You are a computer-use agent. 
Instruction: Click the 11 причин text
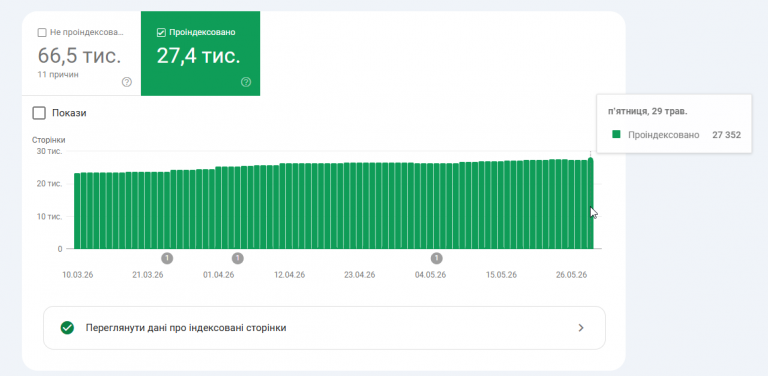click(x=58, y=75)
